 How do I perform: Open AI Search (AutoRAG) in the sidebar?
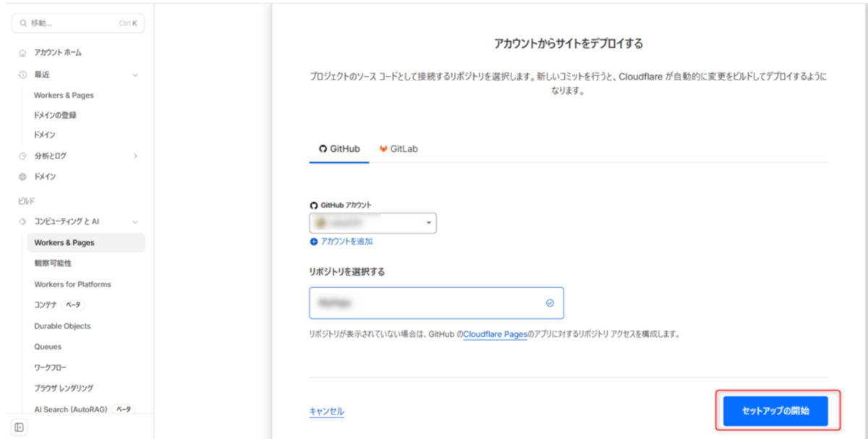70,409
